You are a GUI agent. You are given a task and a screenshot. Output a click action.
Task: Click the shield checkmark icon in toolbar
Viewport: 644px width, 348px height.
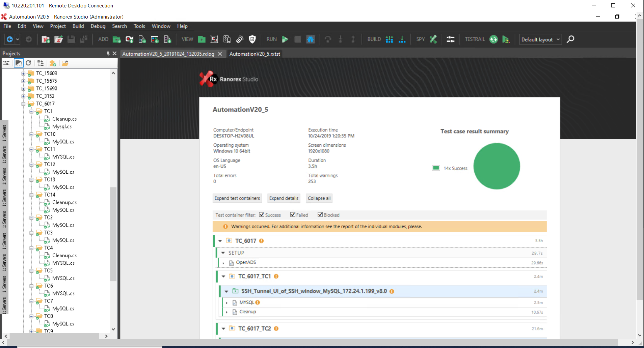[252, 39]
